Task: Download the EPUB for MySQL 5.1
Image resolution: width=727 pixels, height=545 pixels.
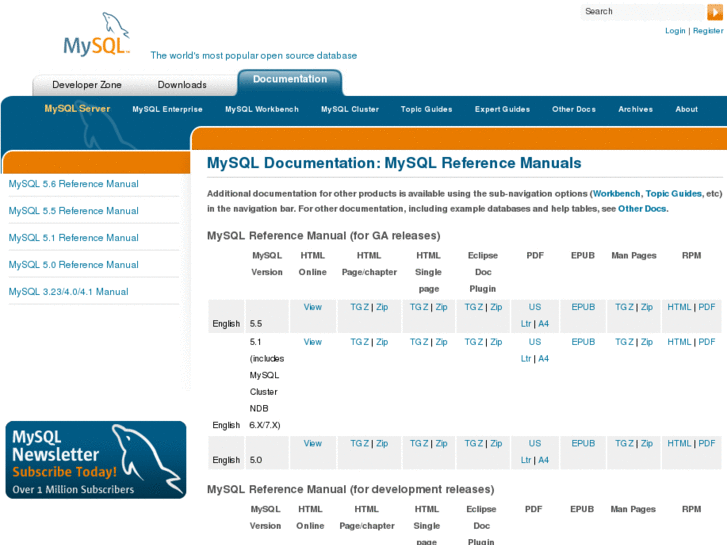Action: click(583, 342)
